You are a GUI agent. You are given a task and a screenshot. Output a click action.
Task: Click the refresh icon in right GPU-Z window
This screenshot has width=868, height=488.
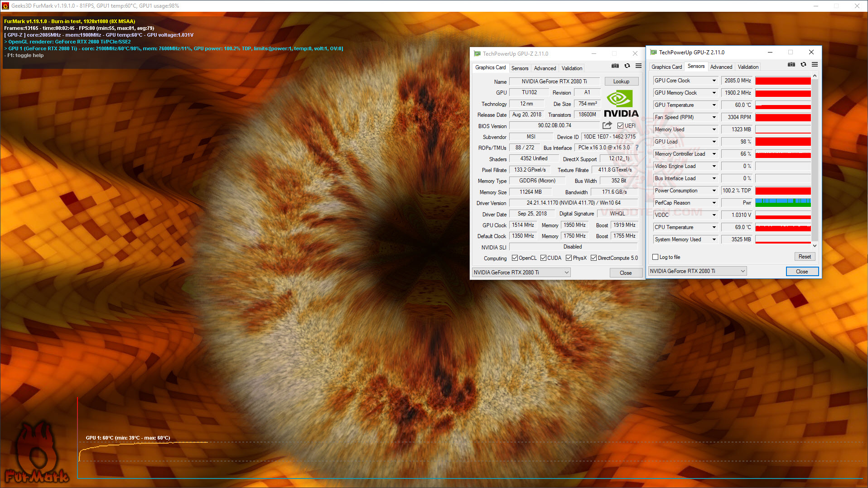803,64
